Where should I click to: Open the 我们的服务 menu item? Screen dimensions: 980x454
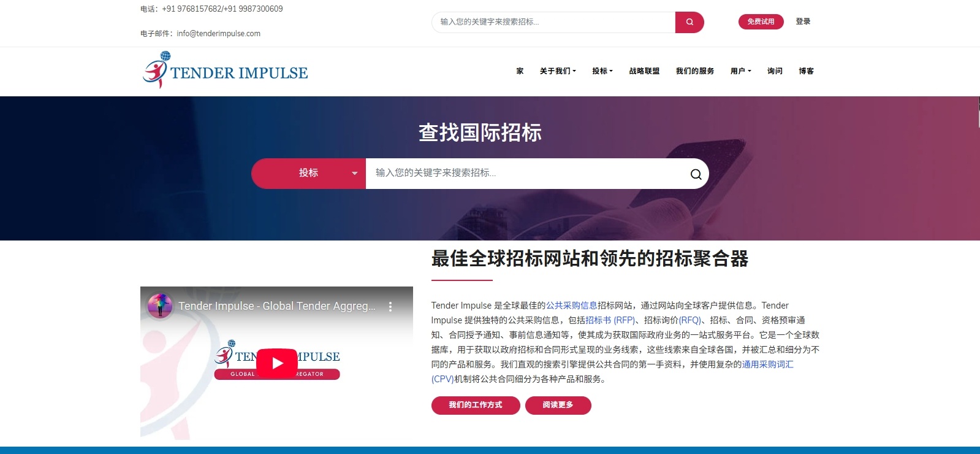coord(695,71)
